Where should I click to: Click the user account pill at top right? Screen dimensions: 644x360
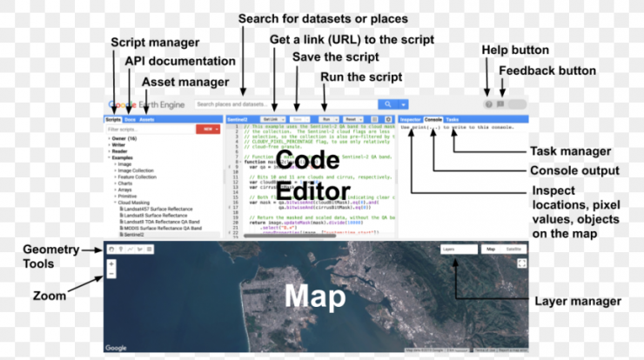(x=517, y=104)
